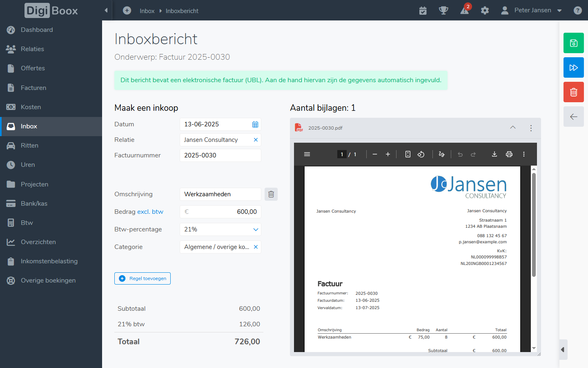The image size is (588, 368).
Task: Open Kosten in the sidebar
Action: (x=51, y=107)
